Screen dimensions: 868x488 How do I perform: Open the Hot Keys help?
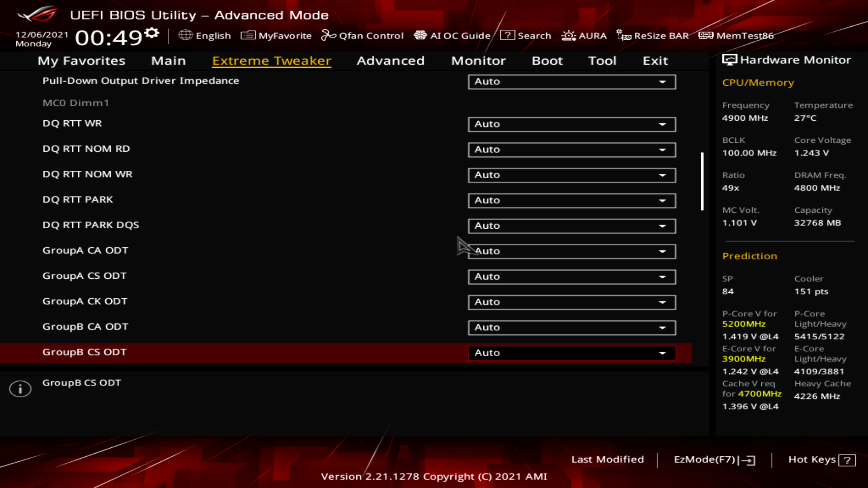tap(822, 460)
